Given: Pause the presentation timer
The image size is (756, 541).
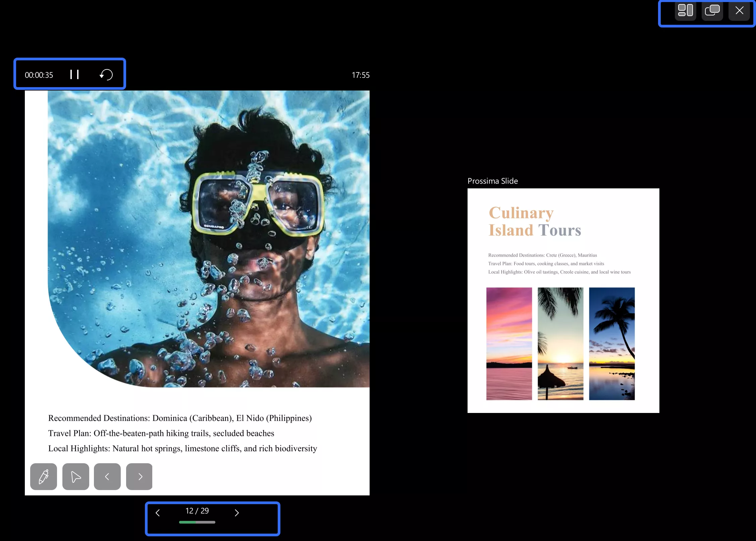Looking at the screenshot, I should (x=74, y=74).
